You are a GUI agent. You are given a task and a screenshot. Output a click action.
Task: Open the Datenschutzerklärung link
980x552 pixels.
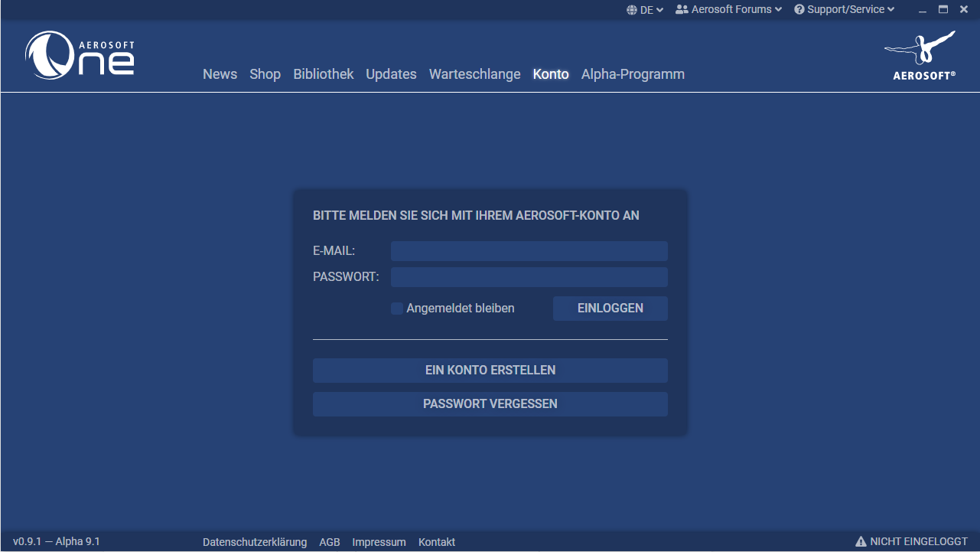pos(255,541)
